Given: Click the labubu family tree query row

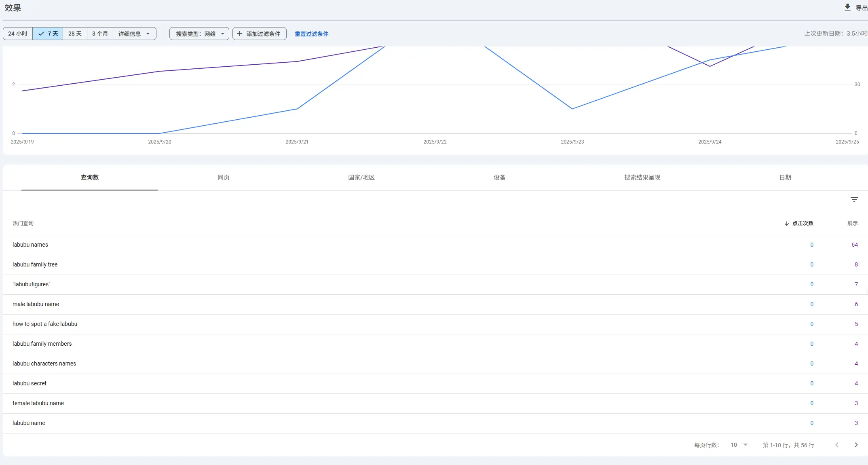Looking at the screenshot, I should [x=35, y=264].
